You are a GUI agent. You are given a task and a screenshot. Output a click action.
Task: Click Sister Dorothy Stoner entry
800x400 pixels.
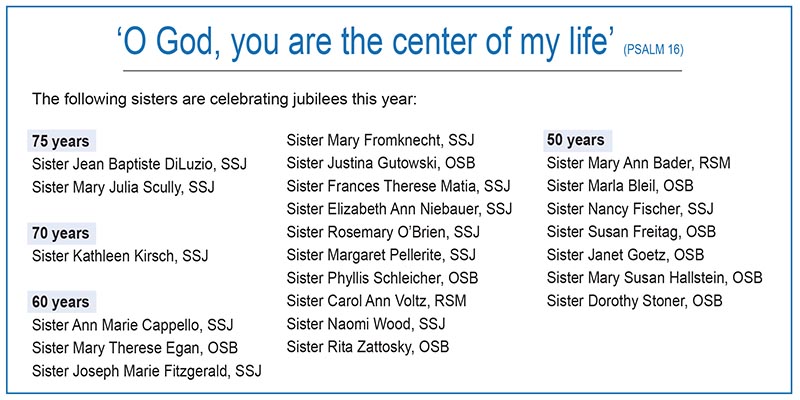point(635,301)
